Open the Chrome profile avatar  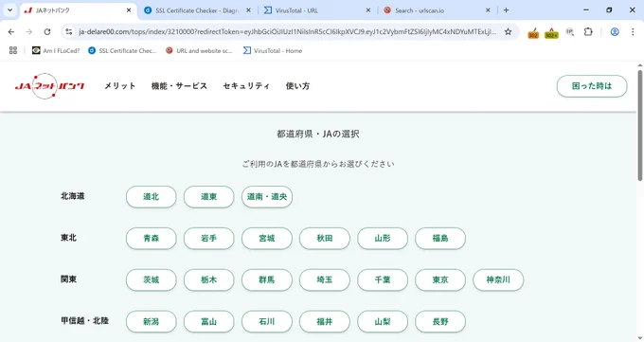coord(615,31)
